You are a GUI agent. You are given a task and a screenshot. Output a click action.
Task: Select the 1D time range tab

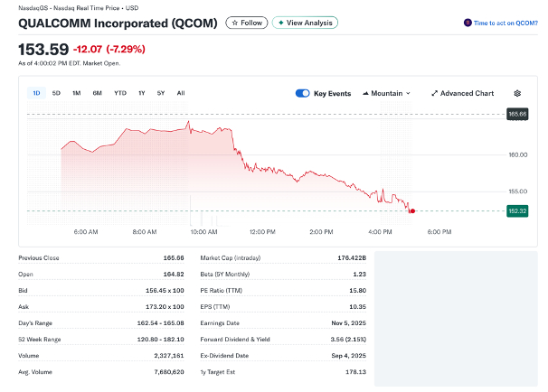coord(36,93)
